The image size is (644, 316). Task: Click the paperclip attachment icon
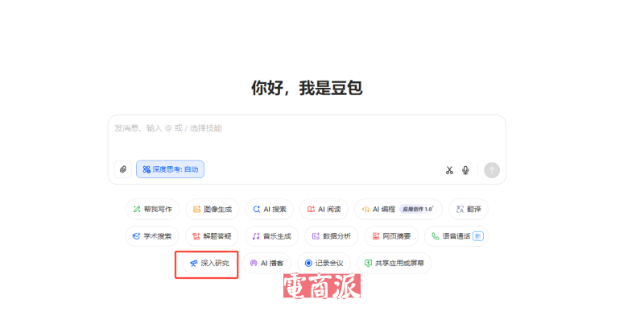[x=123, y=169]
